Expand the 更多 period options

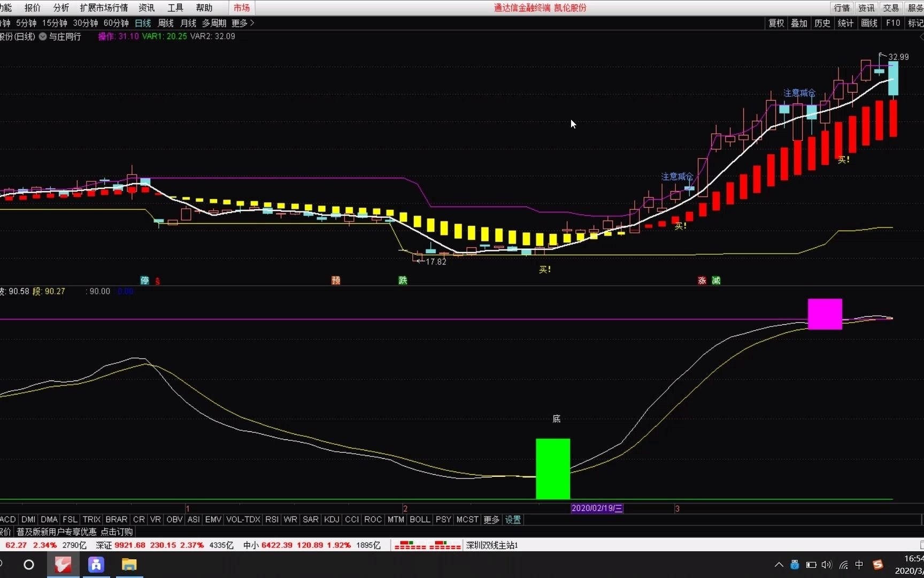(243, 23)
